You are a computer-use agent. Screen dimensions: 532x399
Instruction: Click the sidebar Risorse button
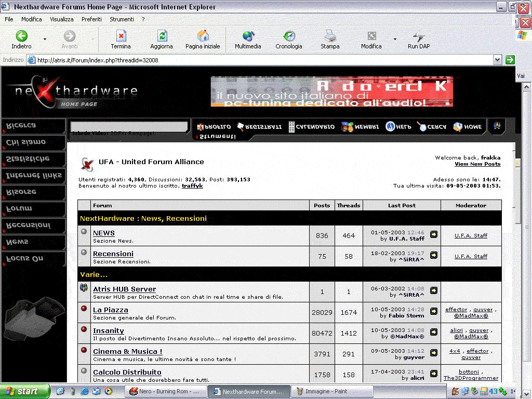pyautogui.click(x=33, y=192)
